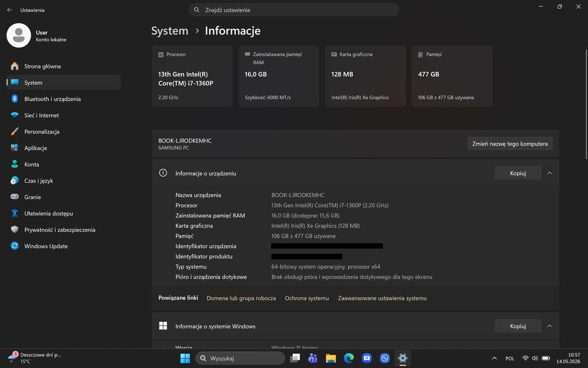This screenshot has width=588, height=368.
Task: Open Personalizacja settings page
Action: click(64, 131)
